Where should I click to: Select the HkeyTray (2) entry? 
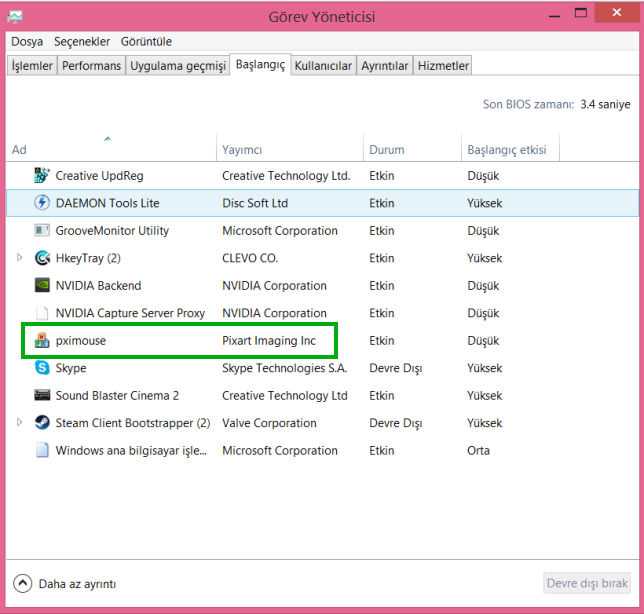[x=88, y=258]
